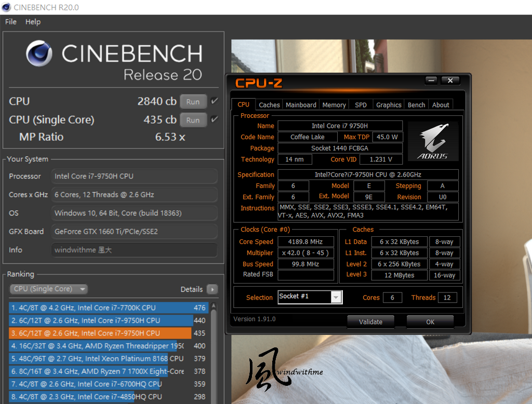Click the Name field Intel Core i7 9750H
The width and height of the screenshot is (532, 404).
coord(340,126)
